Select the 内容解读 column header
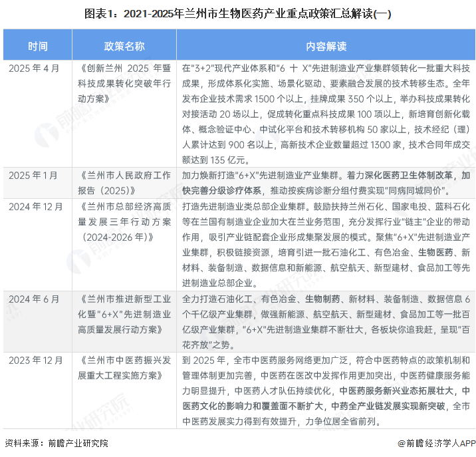This screenshot has height=457, width=476. (326, 46)
